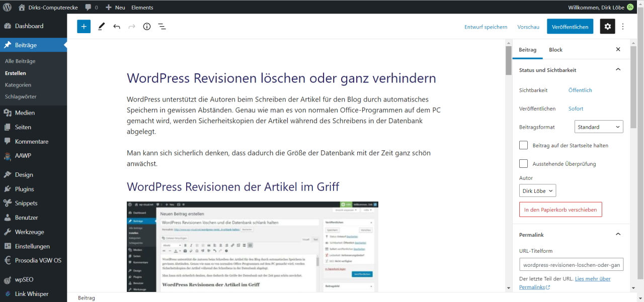Click the URL-Titelform input field

tap(571, 265)
